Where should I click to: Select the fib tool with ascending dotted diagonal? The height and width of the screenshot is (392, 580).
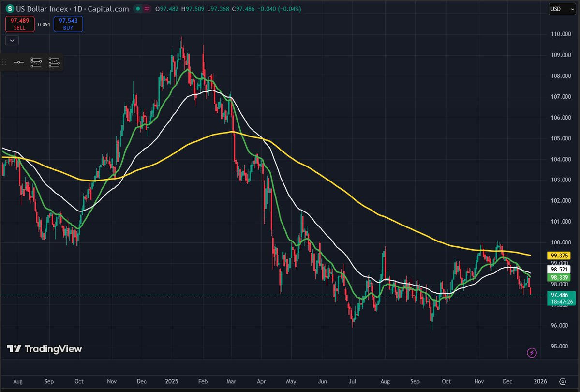pyautogui.click(x=54, y=62)
